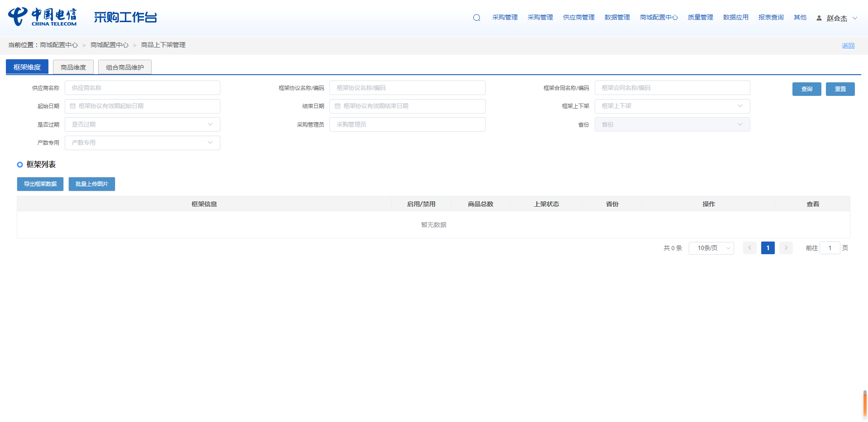
Task: Click the 省份 column header
Action: pyautogui.click(x=612, y=204)
